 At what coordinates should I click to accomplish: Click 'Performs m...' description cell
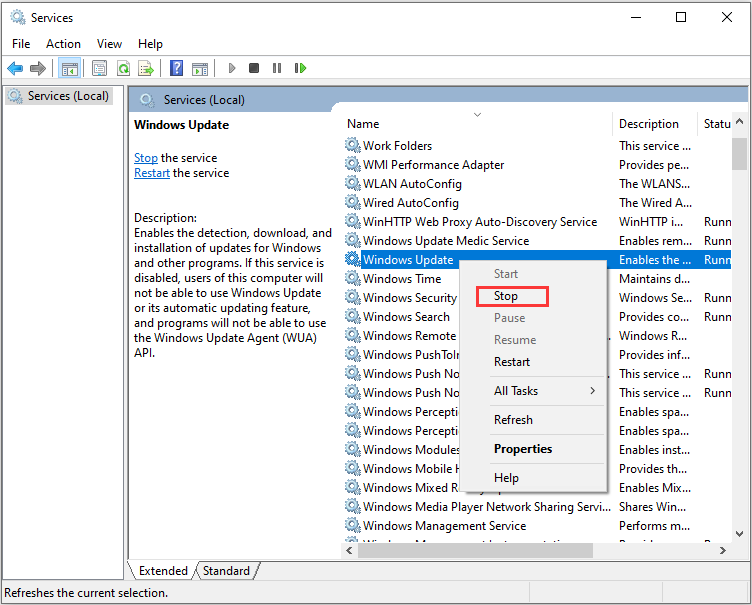(x=654, y=526)
